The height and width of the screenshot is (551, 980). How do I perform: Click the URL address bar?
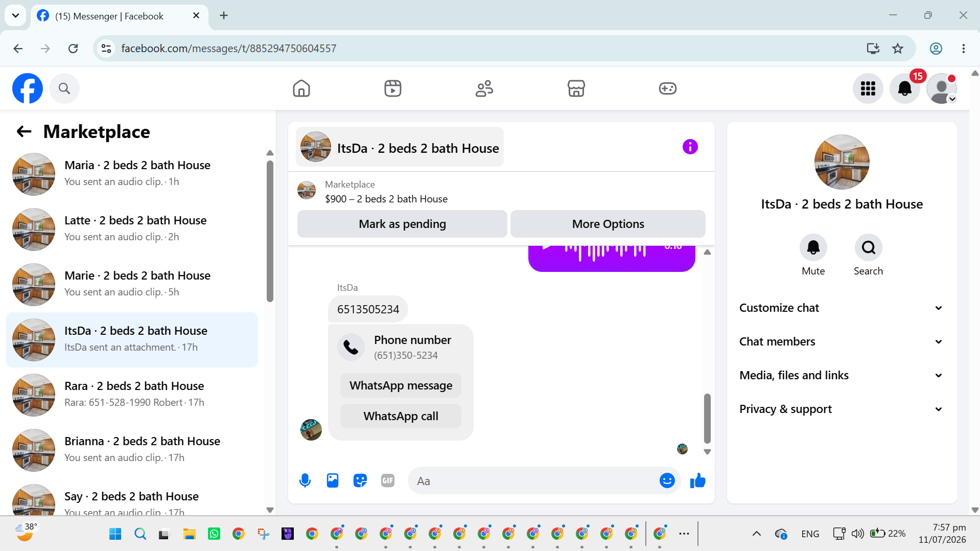click(484, 49)
